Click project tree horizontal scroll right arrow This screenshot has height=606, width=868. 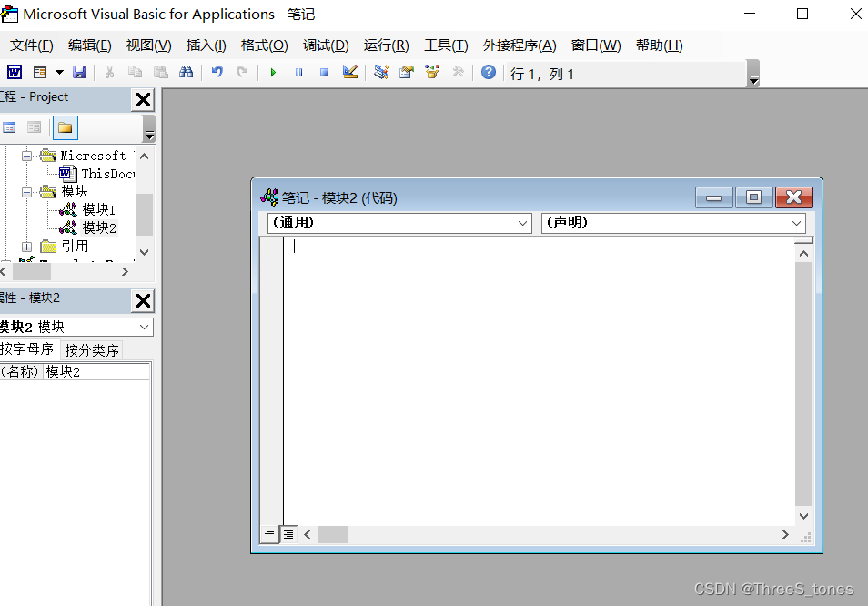(x=125, y=272)
